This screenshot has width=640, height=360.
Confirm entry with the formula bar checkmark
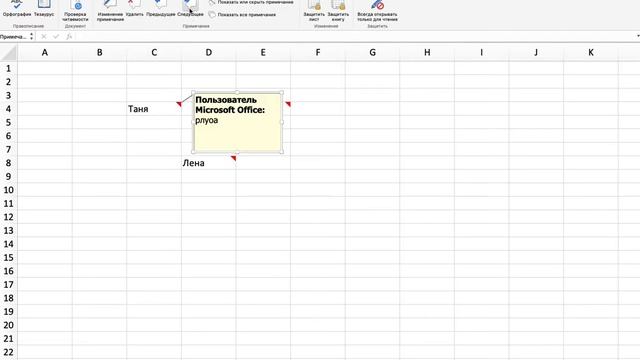pos(56,37)
